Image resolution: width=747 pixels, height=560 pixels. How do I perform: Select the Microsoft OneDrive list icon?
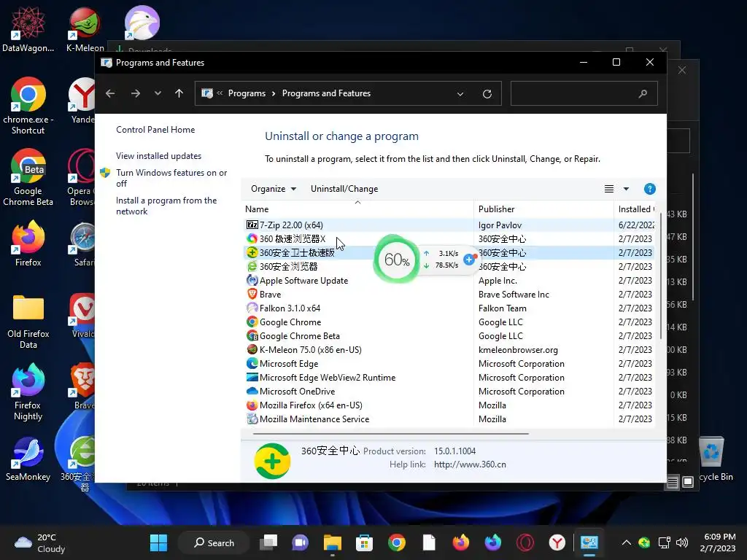(x=252, y=391)
